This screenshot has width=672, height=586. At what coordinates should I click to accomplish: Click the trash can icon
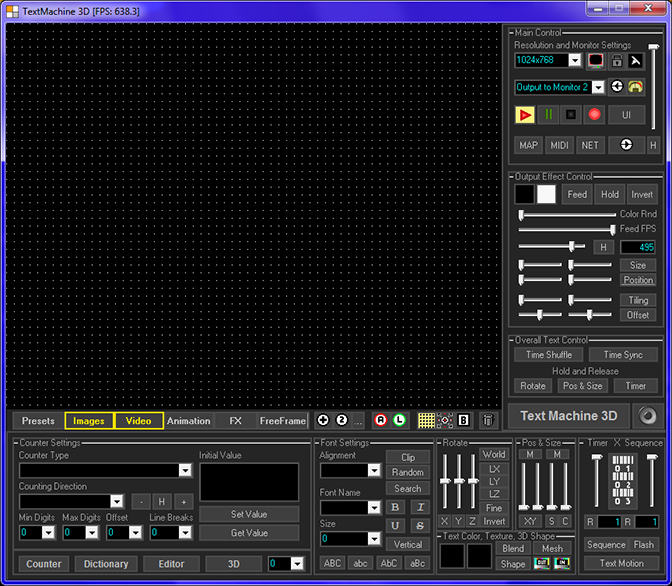[x=488, y=420]
